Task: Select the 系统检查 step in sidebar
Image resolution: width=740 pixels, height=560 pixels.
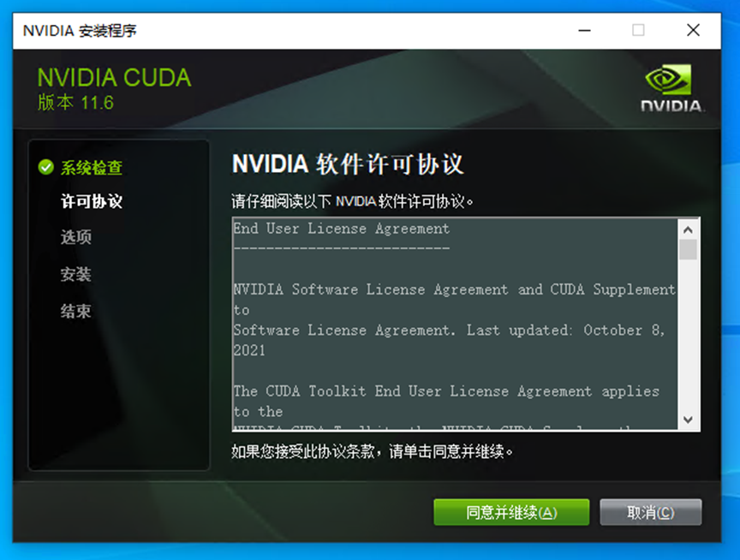Action: 92,168
